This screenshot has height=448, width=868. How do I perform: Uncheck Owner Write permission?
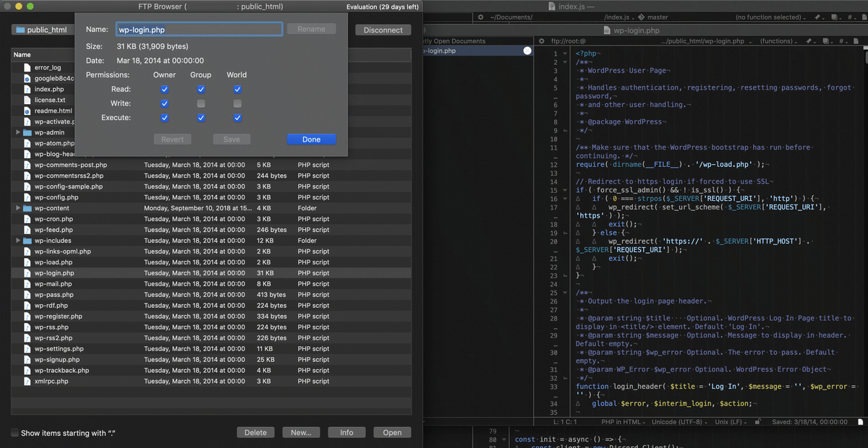164,103
